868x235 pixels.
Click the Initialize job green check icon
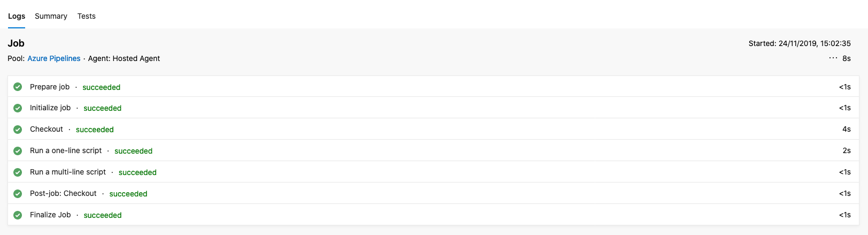click(x=18, y=108)
